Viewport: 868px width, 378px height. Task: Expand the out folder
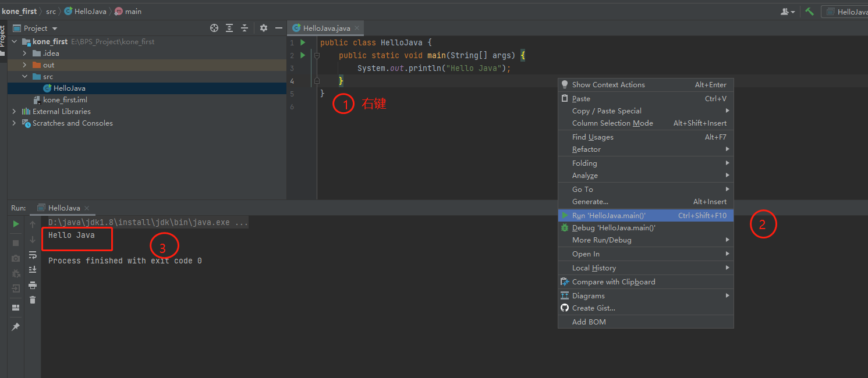(25, 65)
